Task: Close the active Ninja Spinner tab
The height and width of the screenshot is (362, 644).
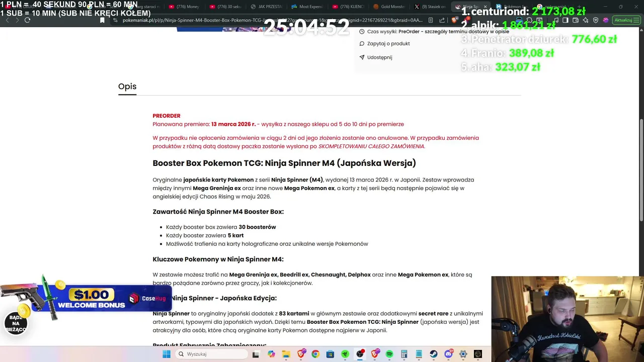Action: pos(485,7)
